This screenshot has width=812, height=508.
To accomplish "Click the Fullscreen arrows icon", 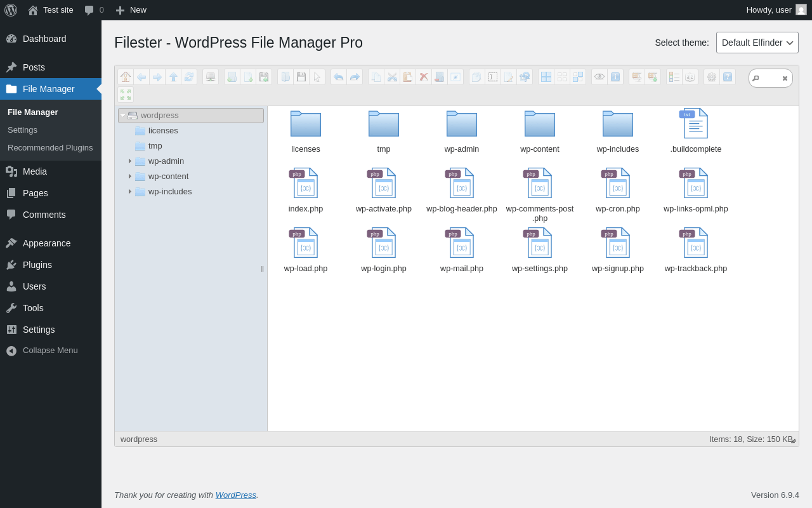I will coord(126,95).
